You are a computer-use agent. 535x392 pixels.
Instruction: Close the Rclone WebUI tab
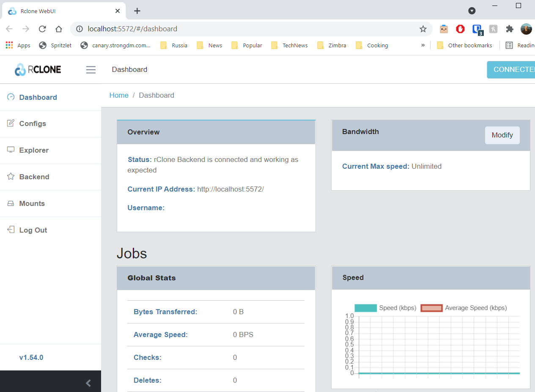pyautogui.click(x=118, y=11)
